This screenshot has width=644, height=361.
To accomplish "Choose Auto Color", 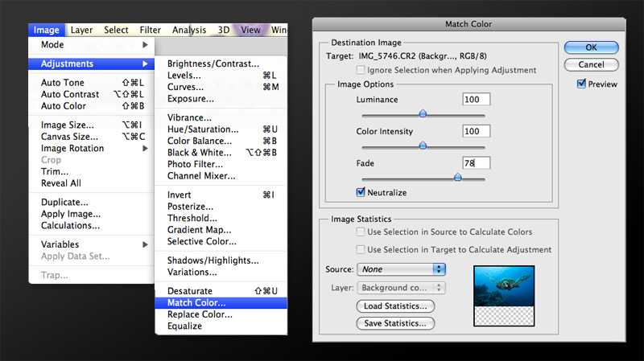I will tap(91, 106).
